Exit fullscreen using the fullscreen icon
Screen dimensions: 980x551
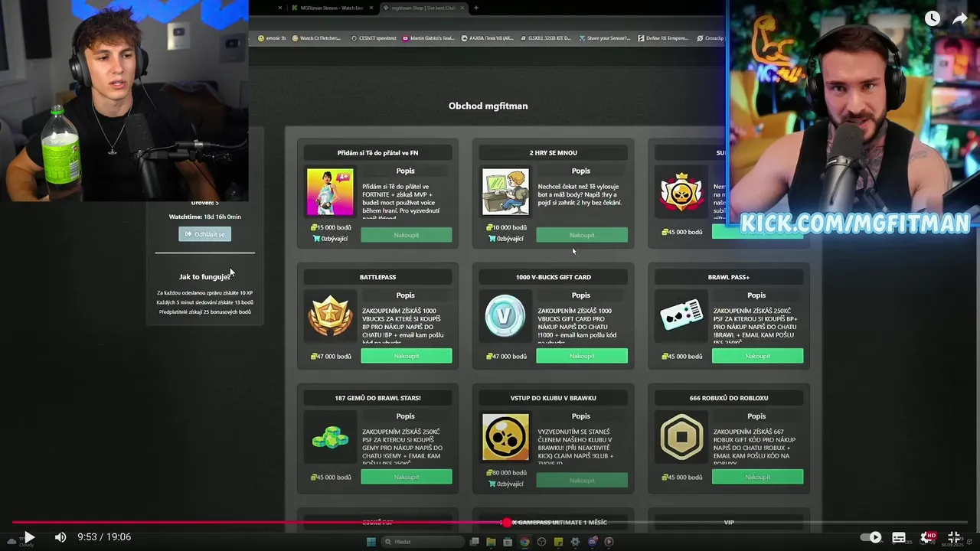(x=955, y=537)
